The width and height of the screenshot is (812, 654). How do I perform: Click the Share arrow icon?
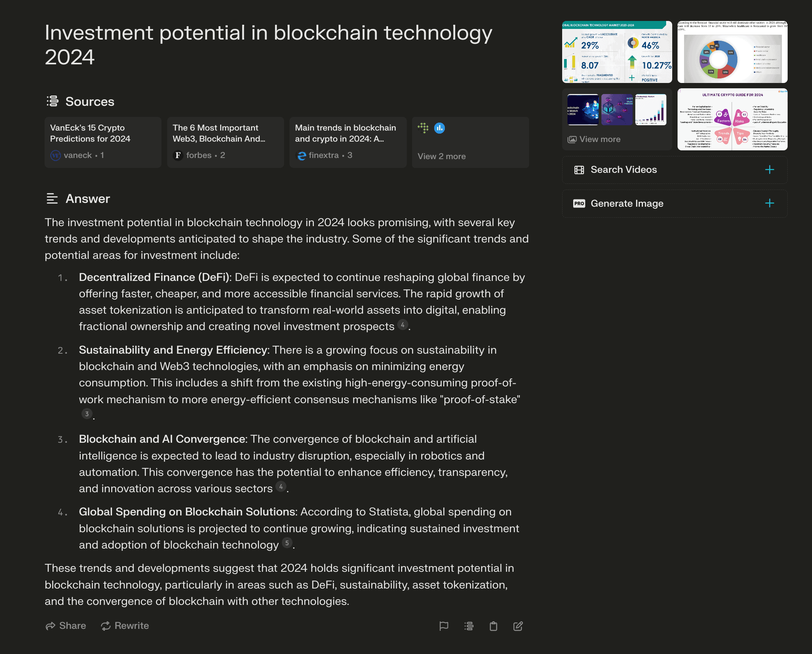point(50,626)
